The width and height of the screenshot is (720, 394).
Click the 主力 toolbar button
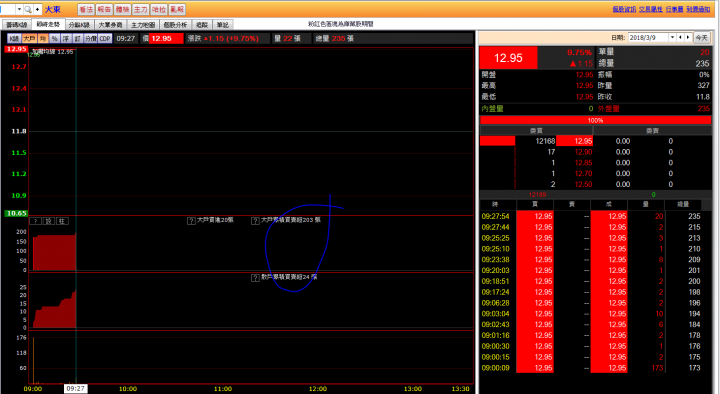tap(141, 9)
